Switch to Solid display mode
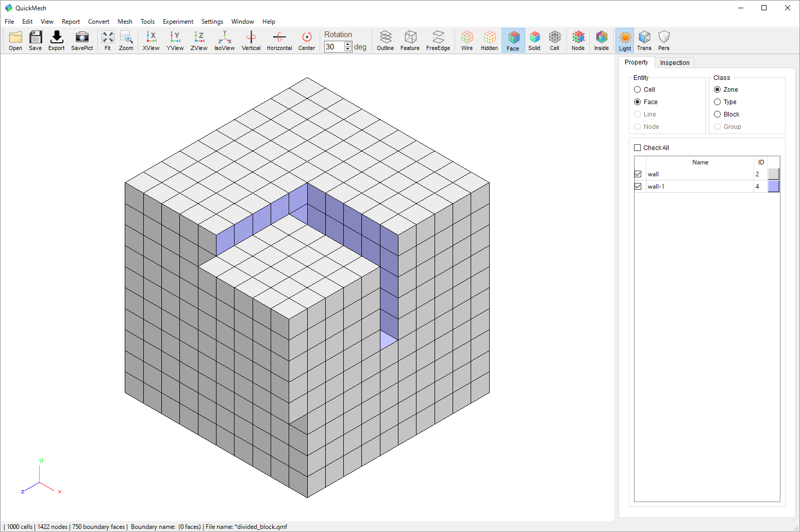 (x=535, y=40)
